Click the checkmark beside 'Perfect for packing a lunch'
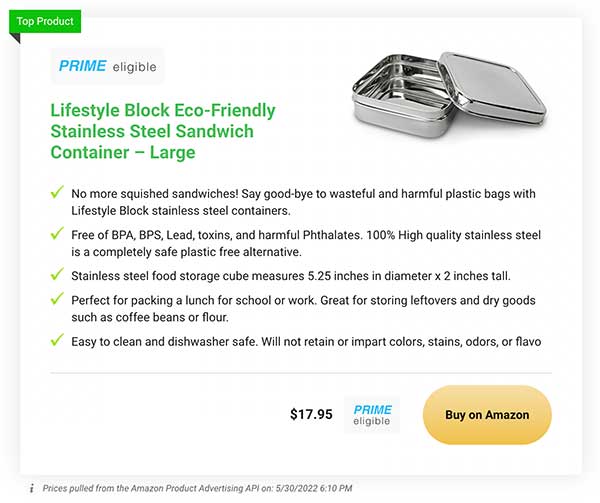The height and width of the screenshot is (503, 600). [x=57, y=298]
